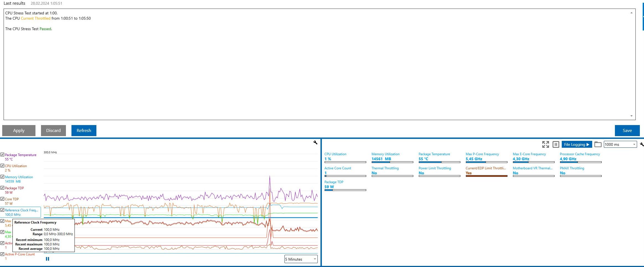Viewport: 644px width, 267px height.
Task: Open the 1000 ms polling interval dropdown
Action: point(620,144)
